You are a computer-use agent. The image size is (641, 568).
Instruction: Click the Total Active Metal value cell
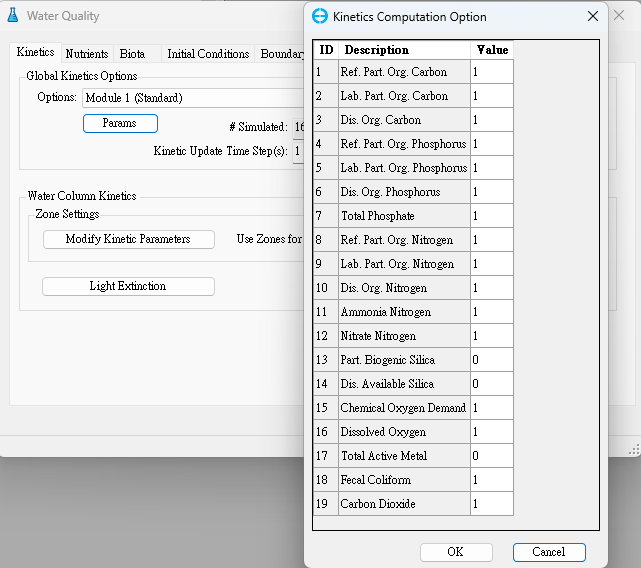(491, 456)
